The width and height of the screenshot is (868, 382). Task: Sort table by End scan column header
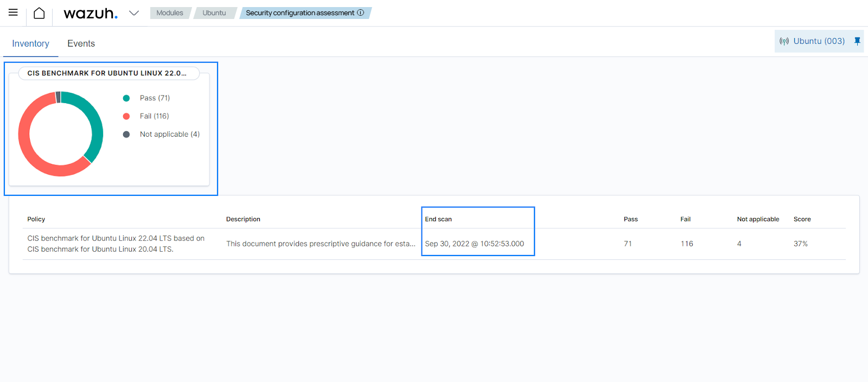pyautogui.click(x=438, y=219)
